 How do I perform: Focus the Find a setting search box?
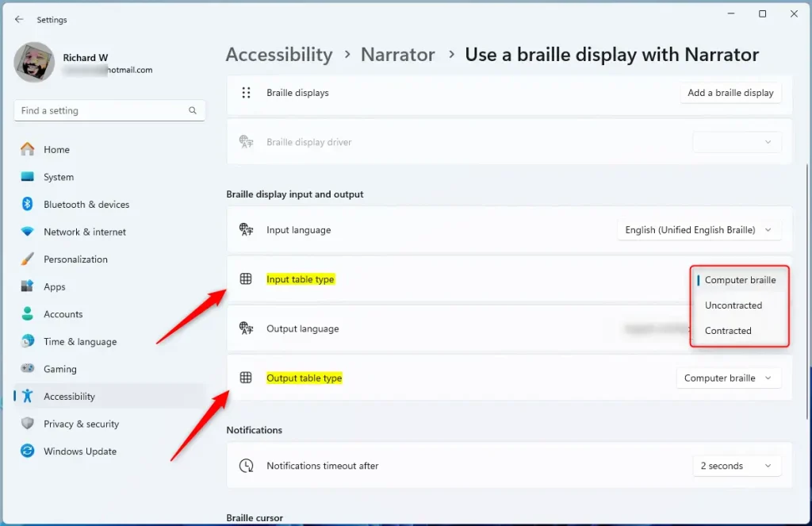[x=109, y=110]
